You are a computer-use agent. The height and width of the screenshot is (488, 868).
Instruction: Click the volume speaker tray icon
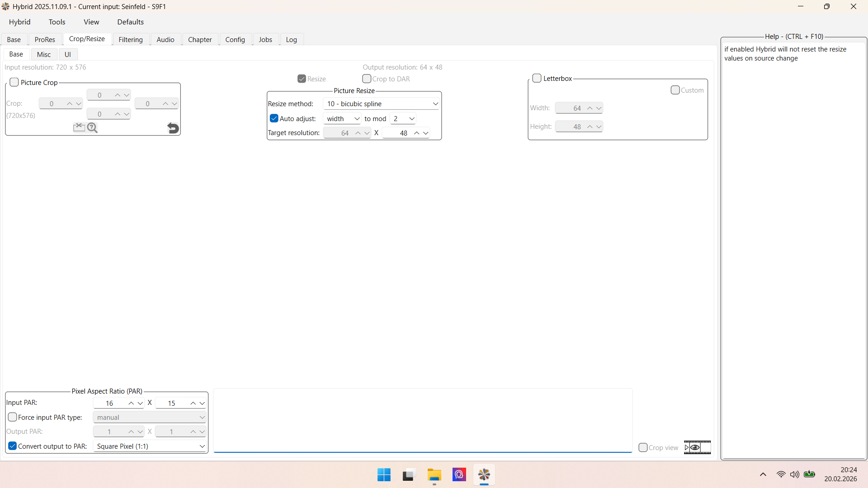pos(794,474)
